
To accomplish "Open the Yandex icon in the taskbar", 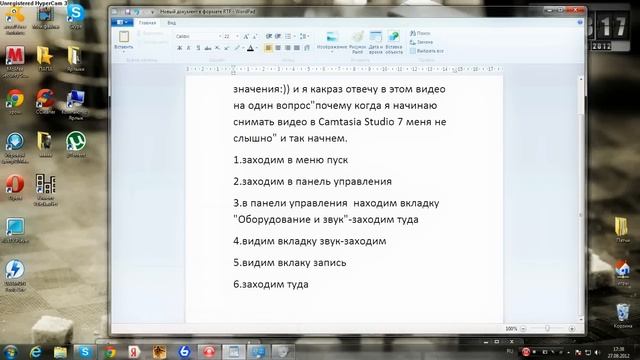I will (x=134, y=351).
